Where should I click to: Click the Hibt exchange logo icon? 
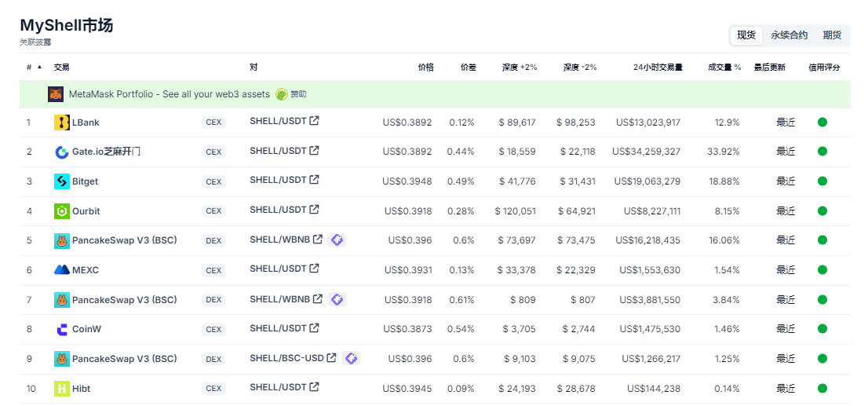[x=62, y=389]
